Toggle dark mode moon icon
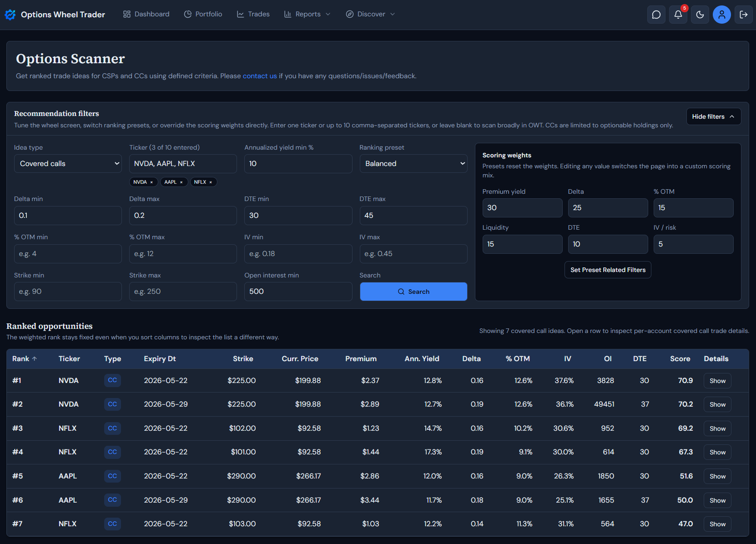756x544 pixels. [700, 15]
